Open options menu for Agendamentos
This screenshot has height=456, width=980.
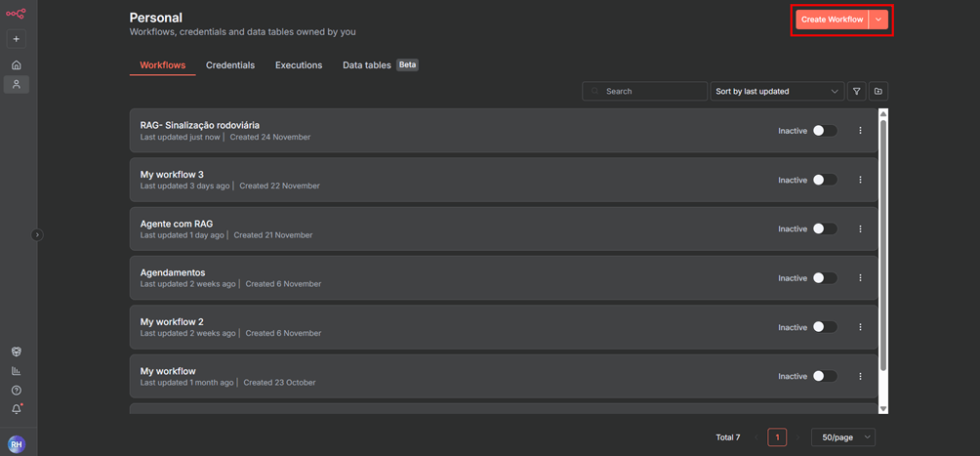point(860,277)
